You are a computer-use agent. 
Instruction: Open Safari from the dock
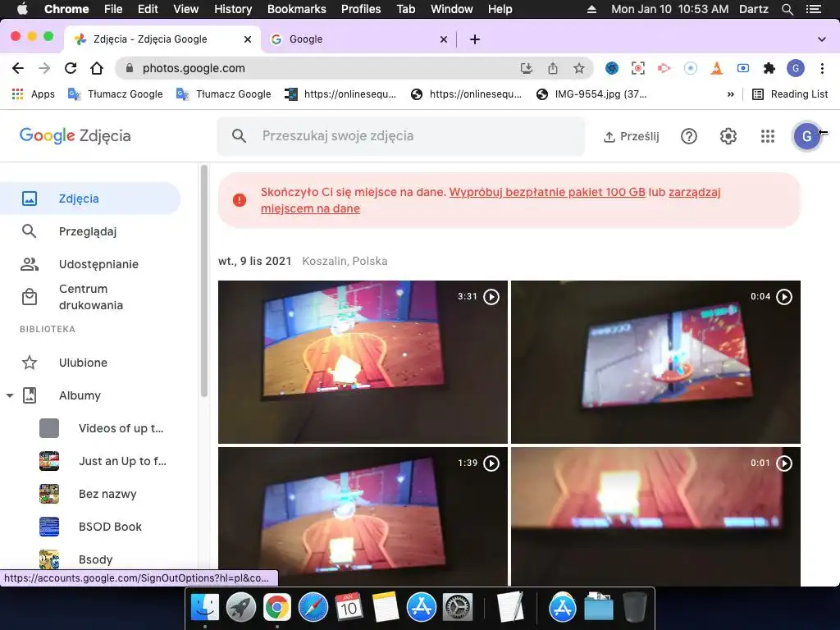click(313, 608)
